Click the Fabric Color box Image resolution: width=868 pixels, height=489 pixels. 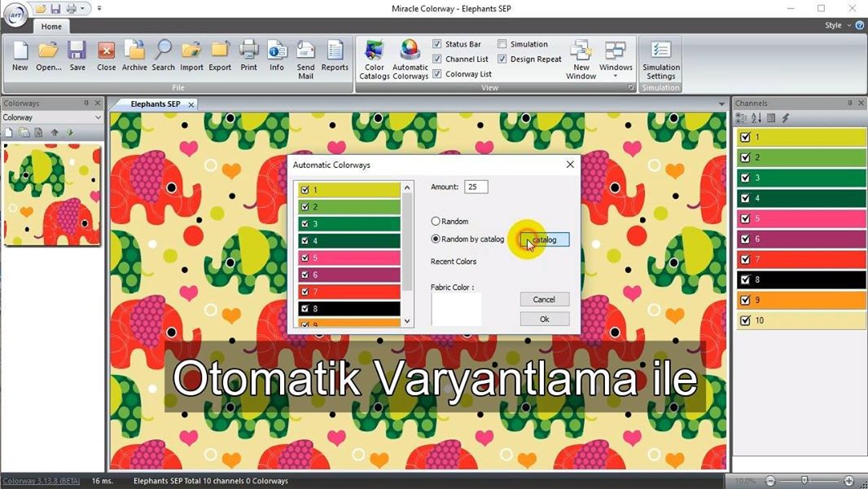[456, 309]
